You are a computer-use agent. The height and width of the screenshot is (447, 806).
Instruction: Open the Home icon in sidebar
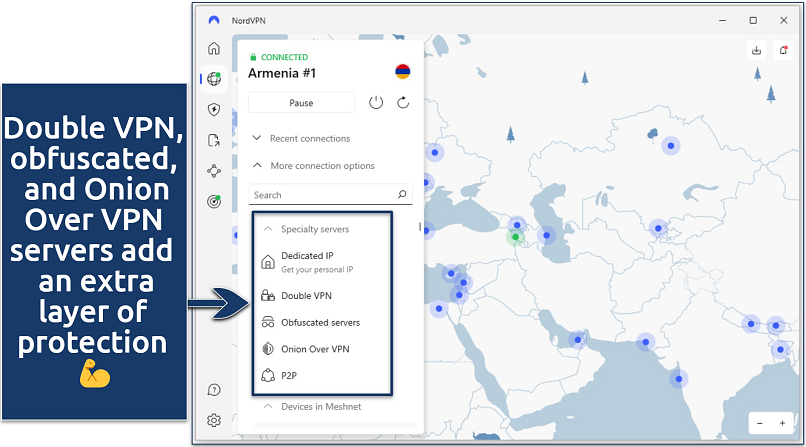click(x=214, y=48)
